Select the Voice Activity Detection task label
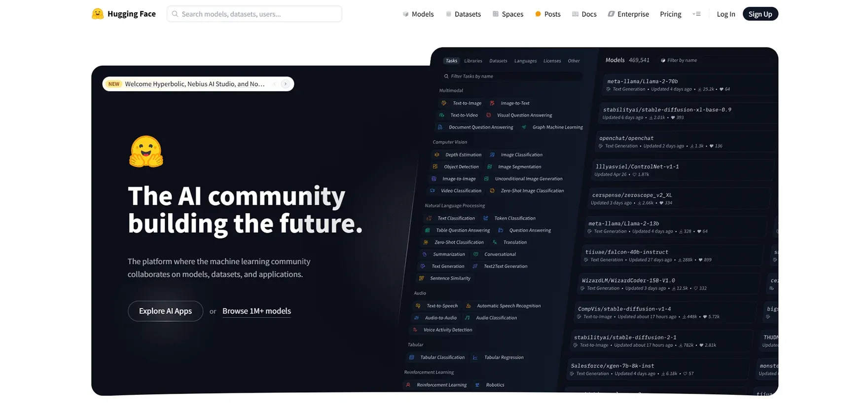868x414 pixels. [448, 330]
